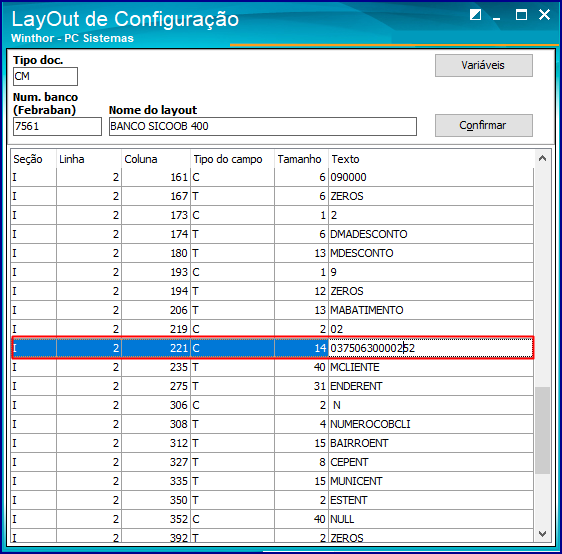Maximize the LayOut de Configuração window
This screenshot has width=562, height=554.
coord(521,15)
